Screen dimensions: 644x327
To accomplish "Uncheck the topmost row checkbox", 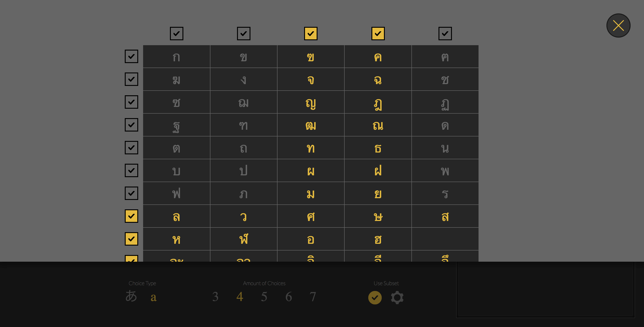I will tap(131, 57).
